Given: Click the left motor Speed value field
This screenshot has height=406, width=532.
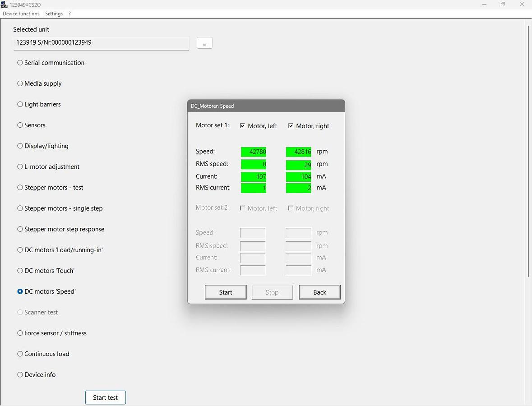Looking at the screenshot, I should 253,152.
